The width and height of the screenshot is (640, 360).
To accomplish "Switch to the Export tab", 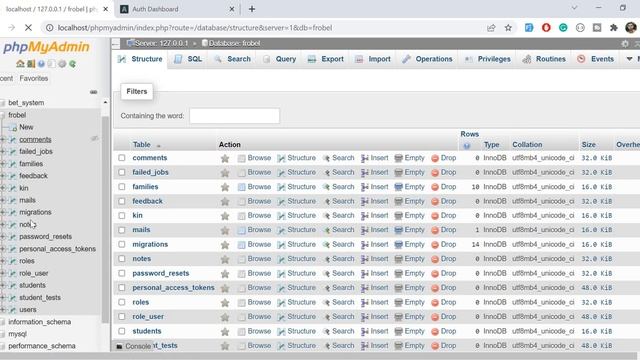I will pos(326,59).
